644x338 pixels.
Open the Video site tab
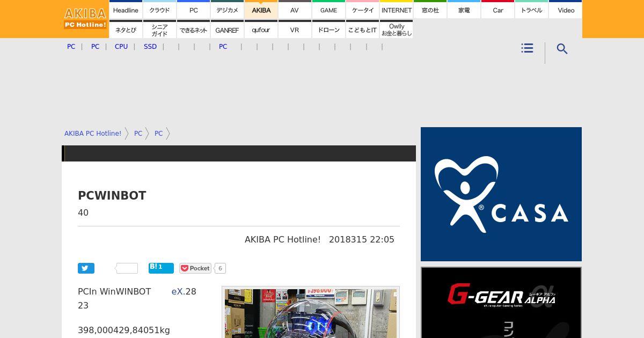(x=566, y=10)
